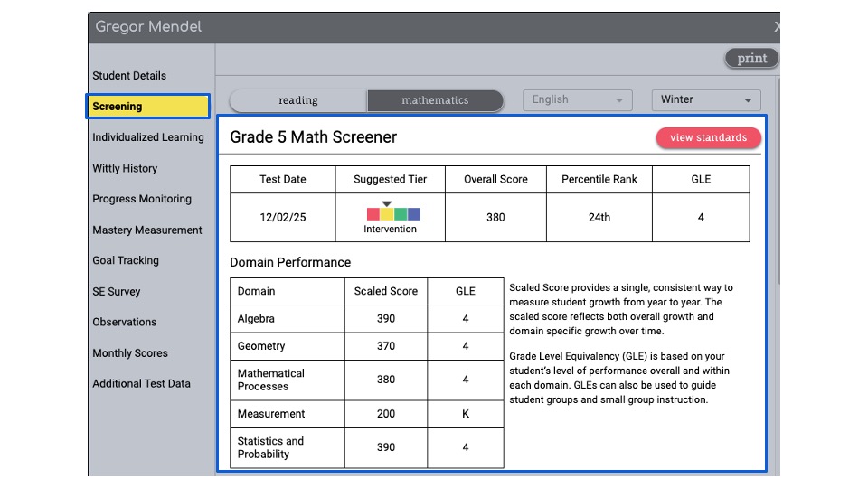868x488 pixels.
Task: Click the Geometry domain row
Action: [367, 346]
